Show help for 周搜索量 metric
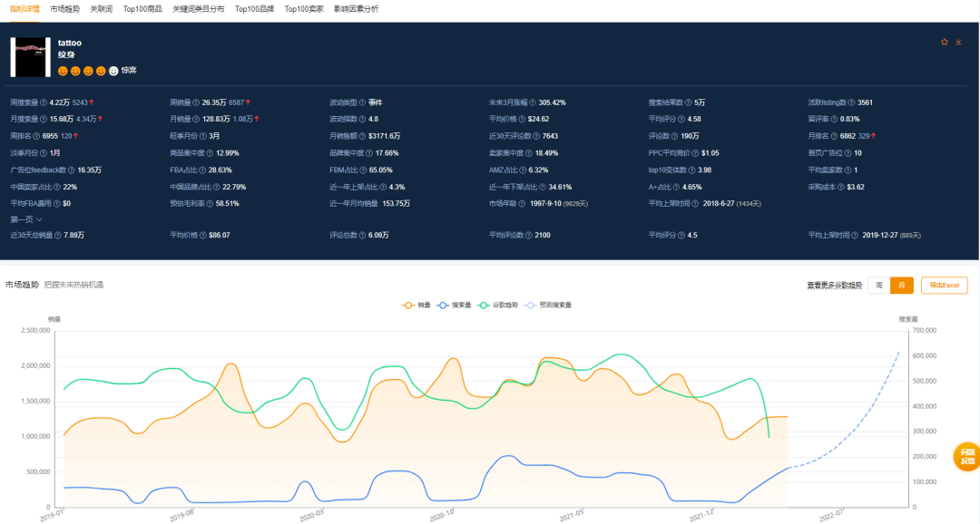Image resolution: width=980 pixels, height=524 pixels. 44,102
